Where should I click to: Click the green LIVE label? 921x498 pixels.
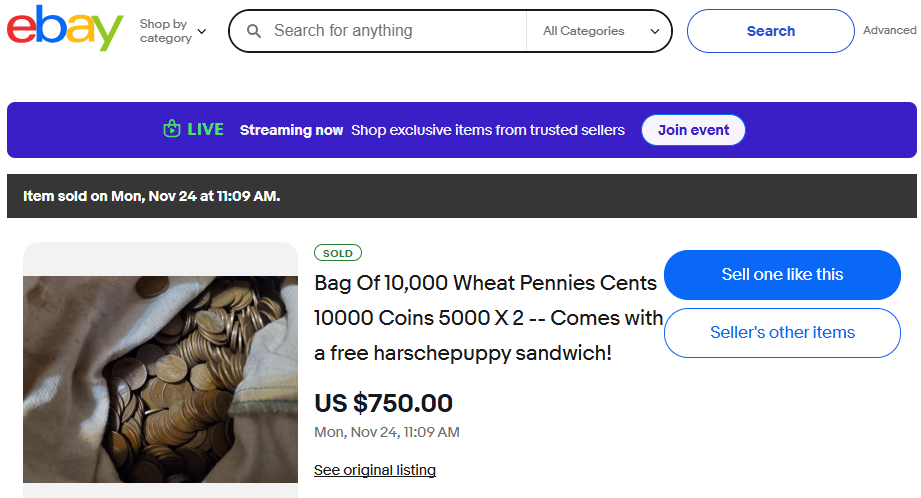click(x=206, y=130)
